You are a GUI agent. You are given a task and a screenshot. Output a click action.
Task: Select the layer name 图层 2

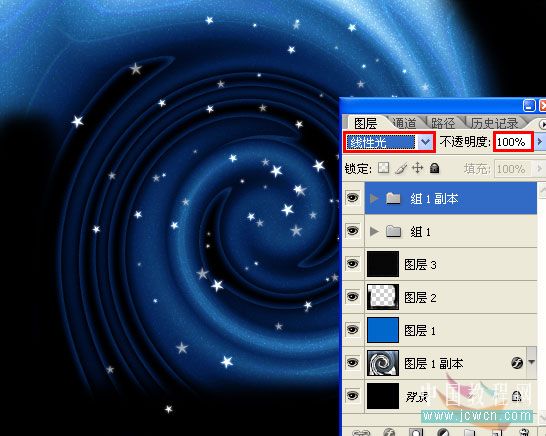point(420,297)
